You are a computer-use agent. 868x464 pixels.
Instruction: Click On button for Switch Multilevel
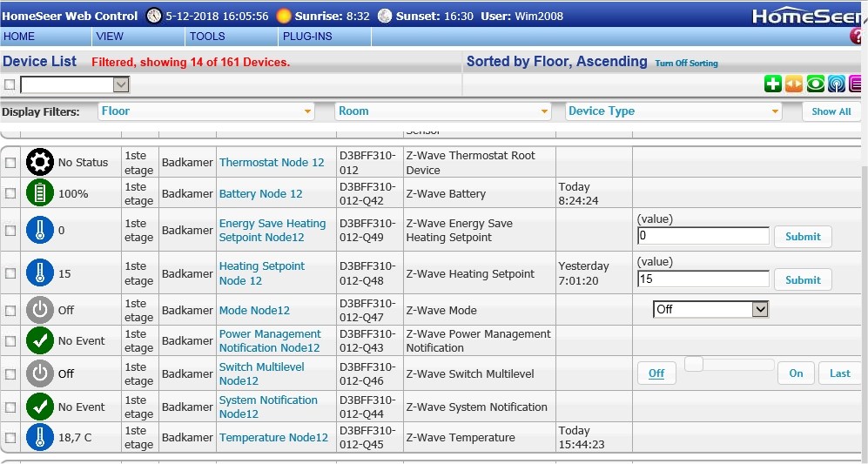(x=796, y=373)
